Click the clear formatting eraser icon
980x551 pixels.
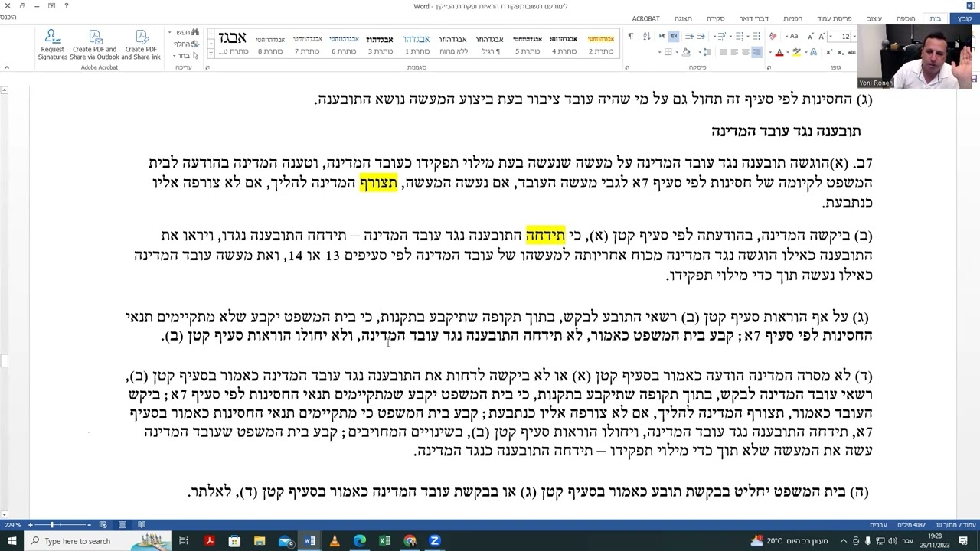[773, 36]
